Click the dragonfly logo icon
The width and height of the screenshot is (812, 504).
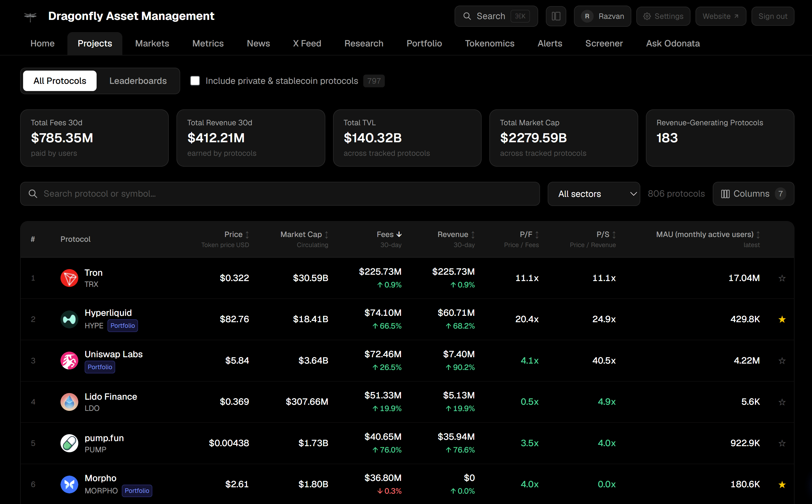(x=30, y=16)
